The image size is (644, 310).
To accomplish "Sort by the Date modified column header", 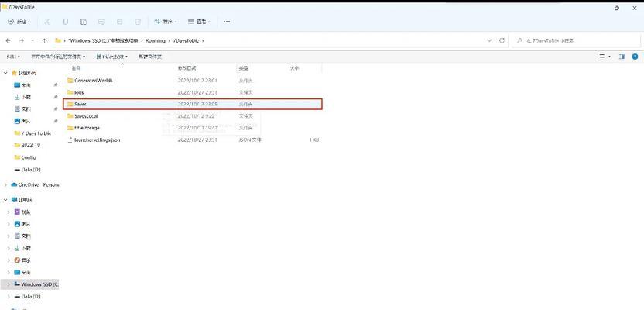I will point(187,68).
